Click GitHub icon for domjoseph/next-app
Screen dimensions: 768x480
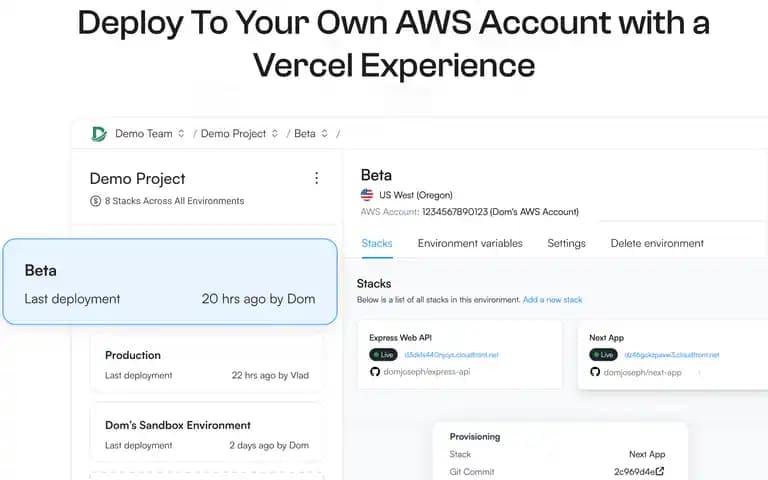point(595,372)
